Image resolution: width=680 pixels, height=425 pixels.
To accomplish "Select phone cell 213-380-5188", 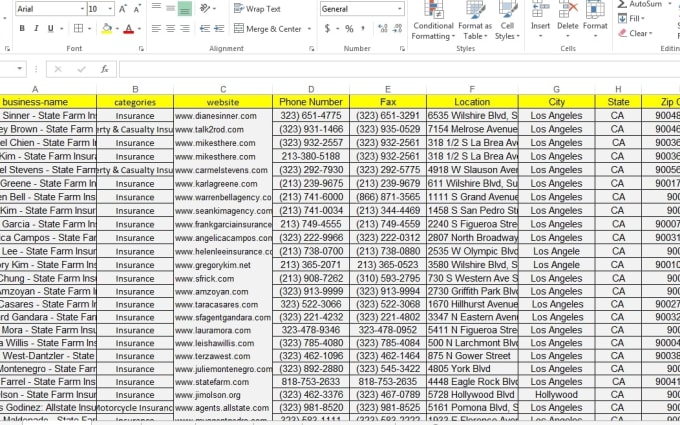I will [x=311, y=156].
